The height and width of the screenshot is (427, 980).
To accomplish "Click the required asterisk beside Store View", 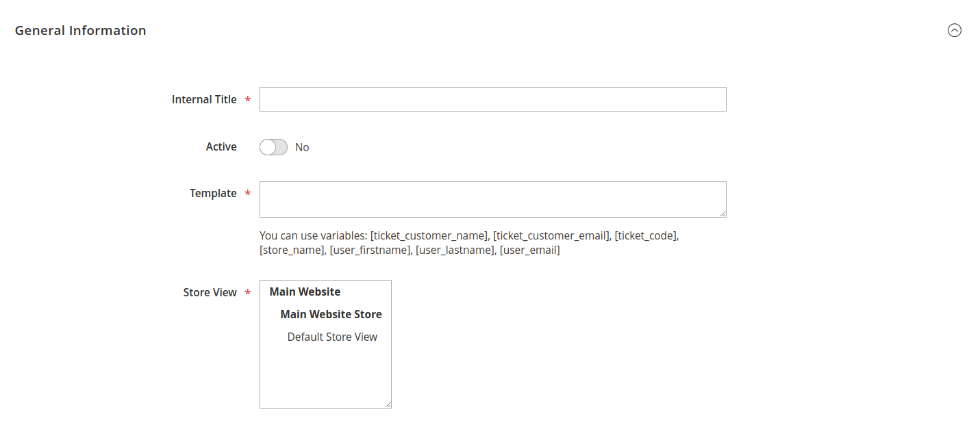I will pyautogui.click(x=247, y=293).
